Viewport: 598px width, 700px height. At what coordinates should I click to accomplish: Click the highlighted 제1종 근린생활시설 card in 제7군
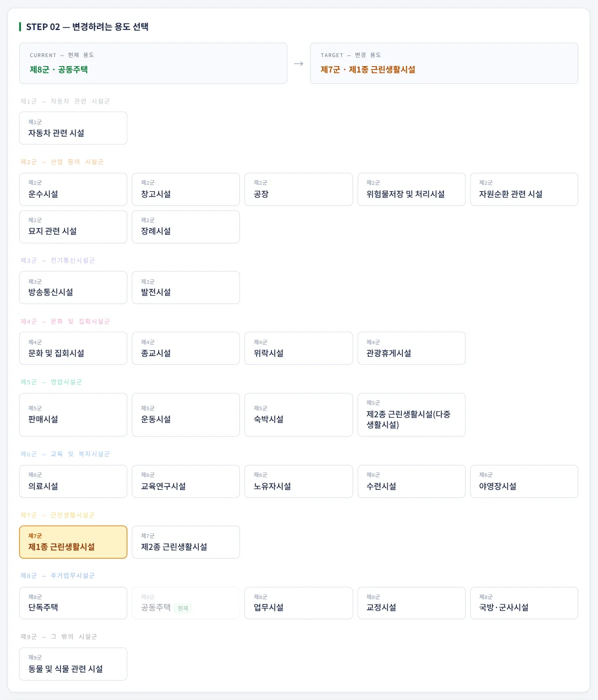pos(73,542)
